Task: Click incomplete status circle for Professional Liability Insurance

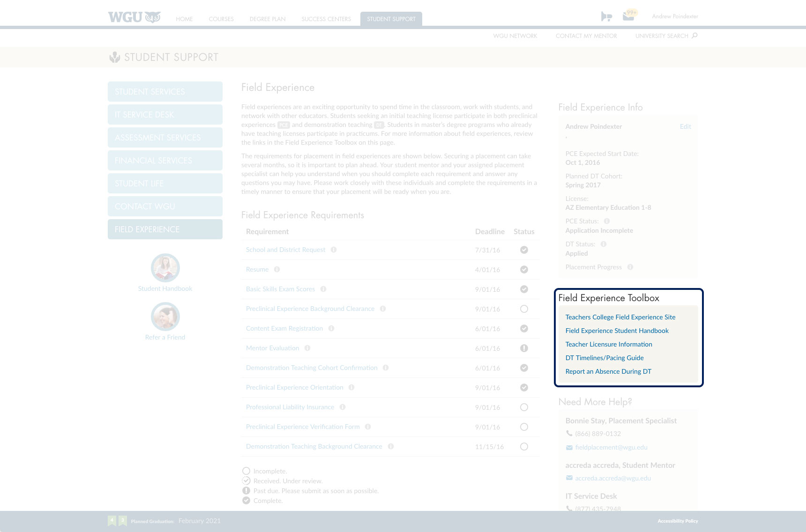Action: 524,407
